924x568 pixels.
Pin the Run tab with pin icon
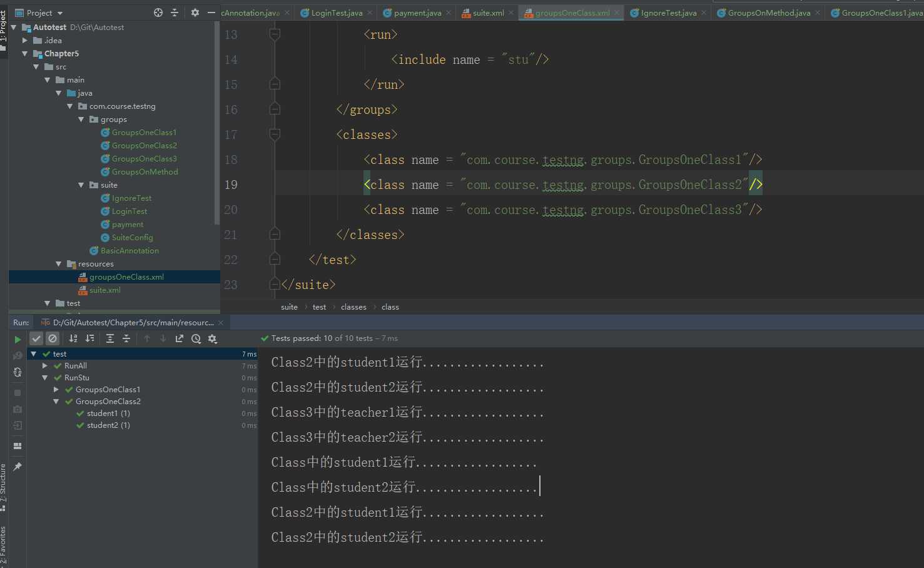pos(18,467)
